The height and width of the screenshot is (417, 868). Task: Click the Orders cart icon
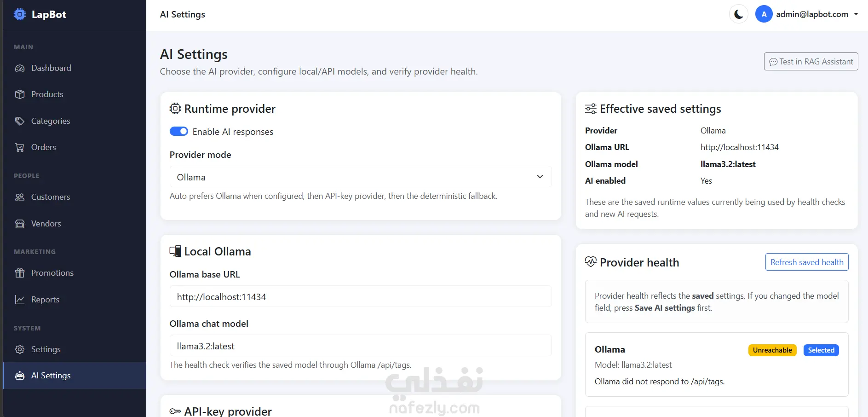point(20,147)
